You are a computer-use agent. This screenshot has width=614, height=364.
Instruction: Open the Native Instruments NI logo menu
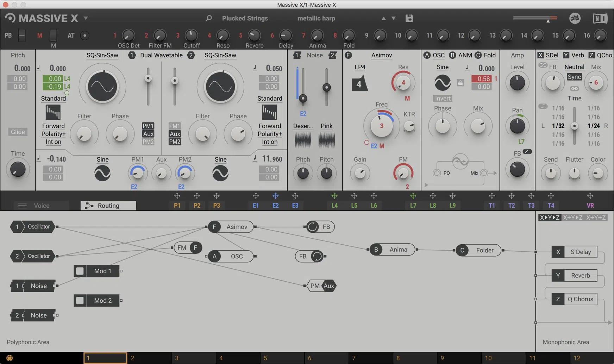click(x=600, y=18)
